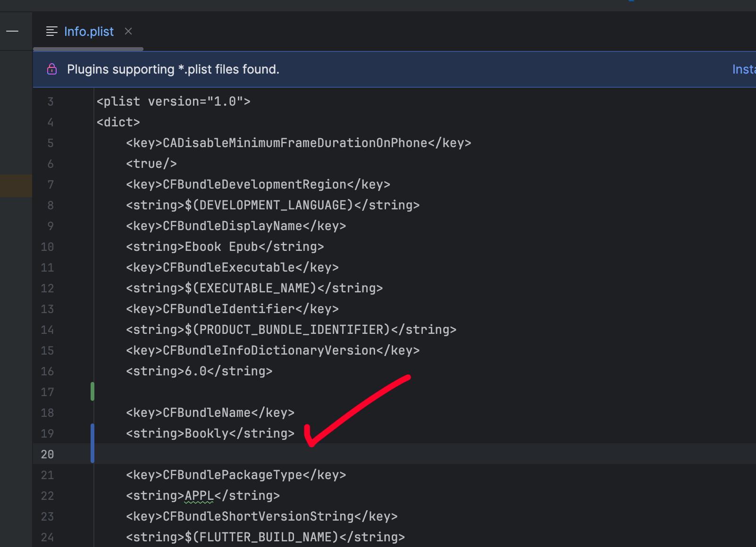
Task: Click the CFBundleInfoDictionaryVersion key line
Action: [273, 350]
